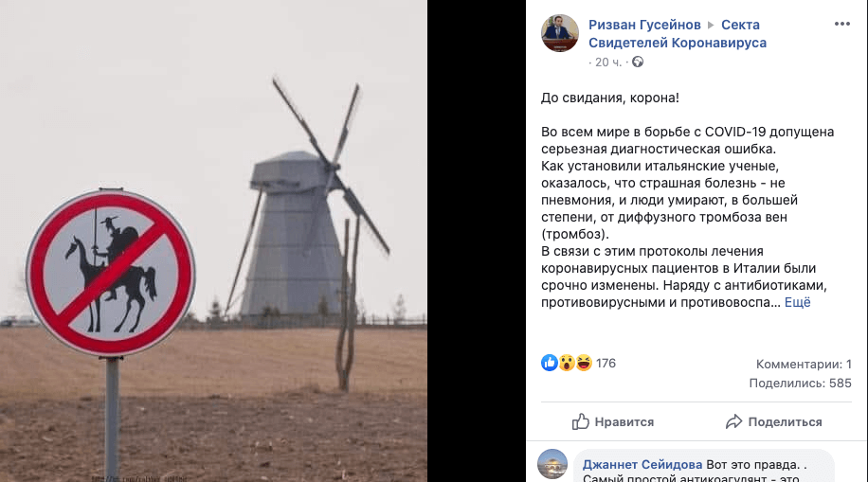This screenshot has height=482, width=868.
Task: Click the share arrow icon beside Поделиться
Action: (x=733, y=421)
